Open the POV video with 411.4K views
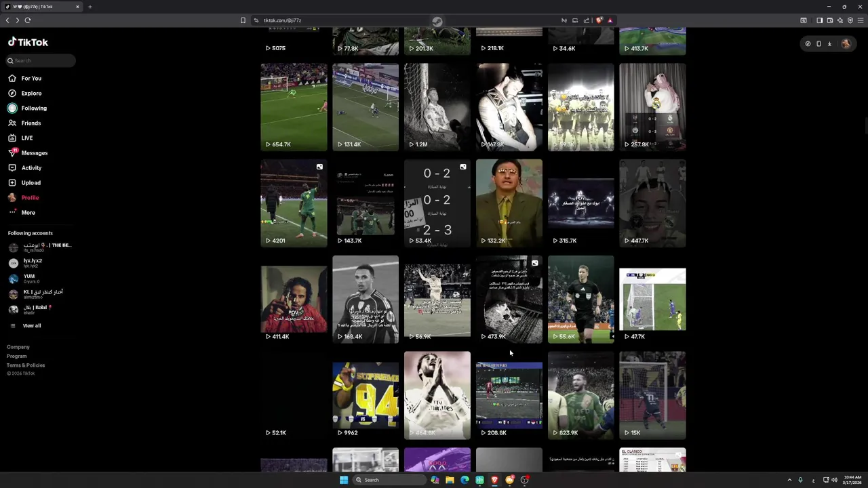The image size is (868, 488). [294, 300]
